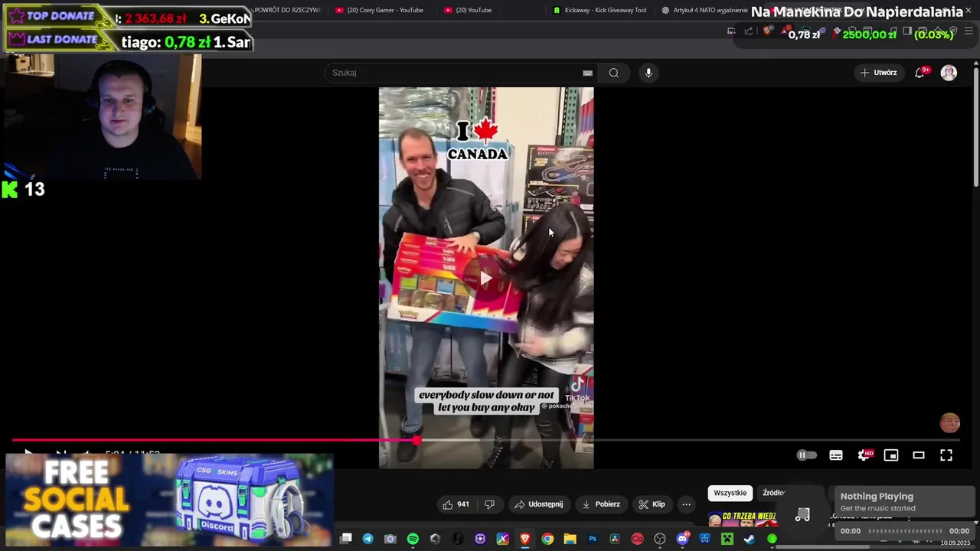Click the 10.09.2025 date in system tray

click(955, 543)
